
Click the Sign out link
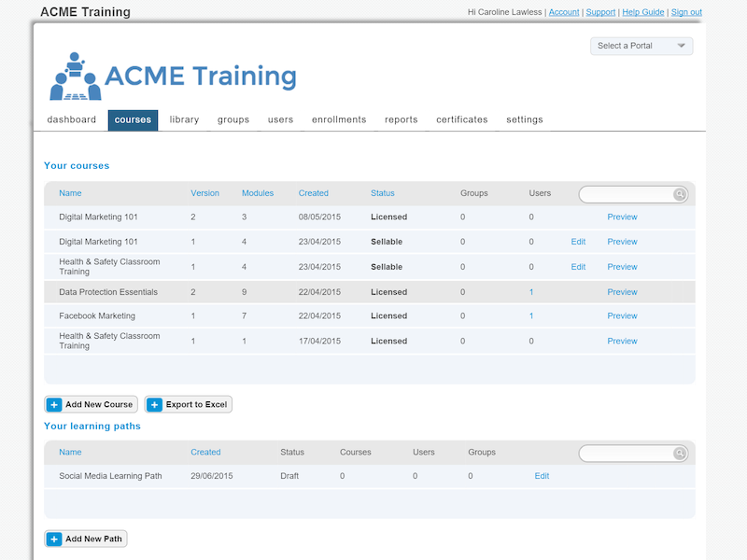point(686,12)
